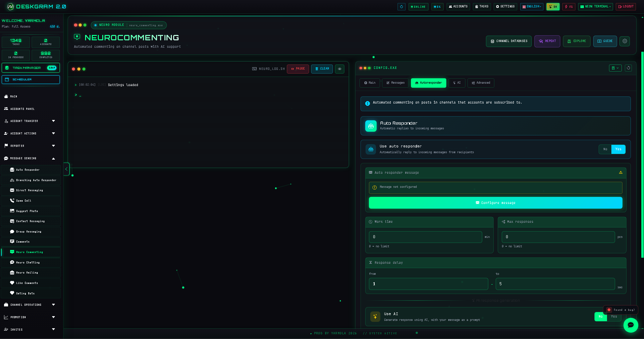644x339 pixels.
Task: Set Use auto responder to No
Action: pos(605,149)
